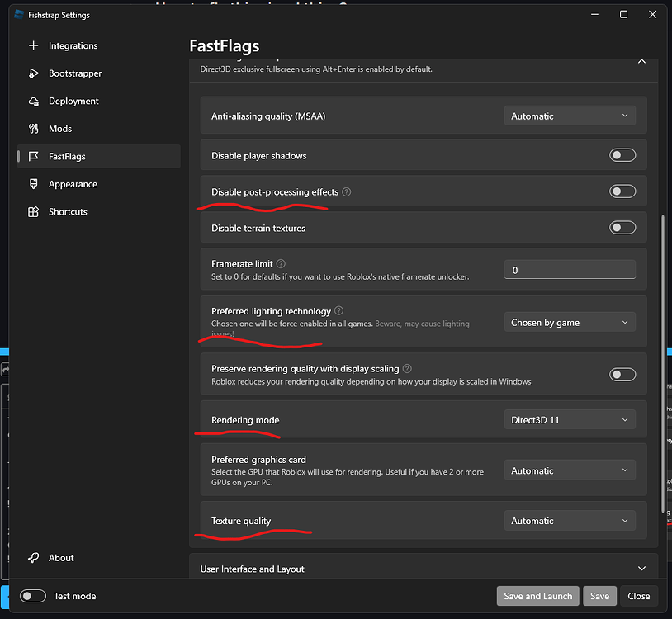Click the FastFlags page heading

pos(225,46)
